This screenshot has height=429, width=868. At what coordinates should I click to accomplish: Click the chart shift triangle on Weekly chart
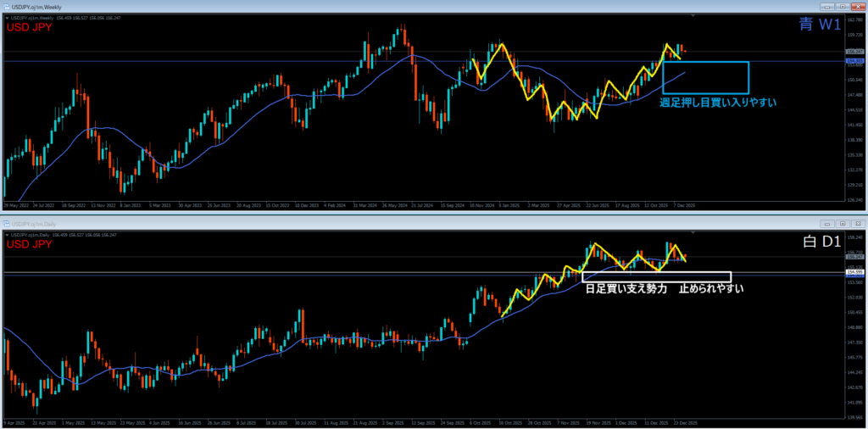coord(693,16)
